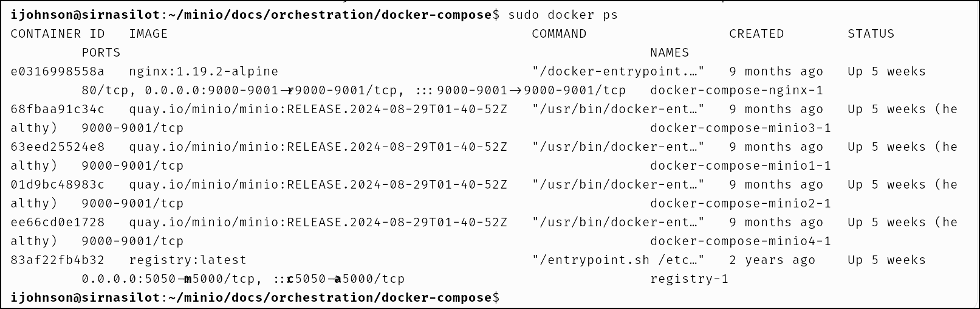The image size is (980, 309).
Task: Click the registry:latest image name
Action: (188, 260)
